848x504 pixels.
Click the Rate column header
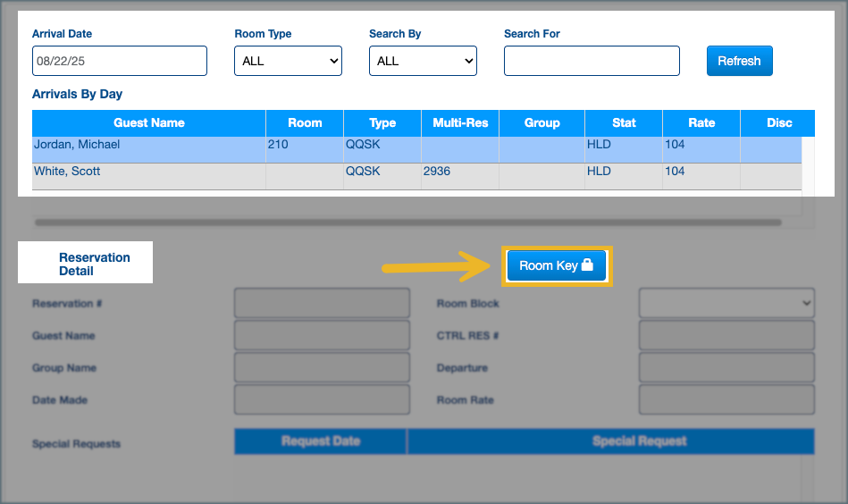pyautogui.click(x=701, y=123)
